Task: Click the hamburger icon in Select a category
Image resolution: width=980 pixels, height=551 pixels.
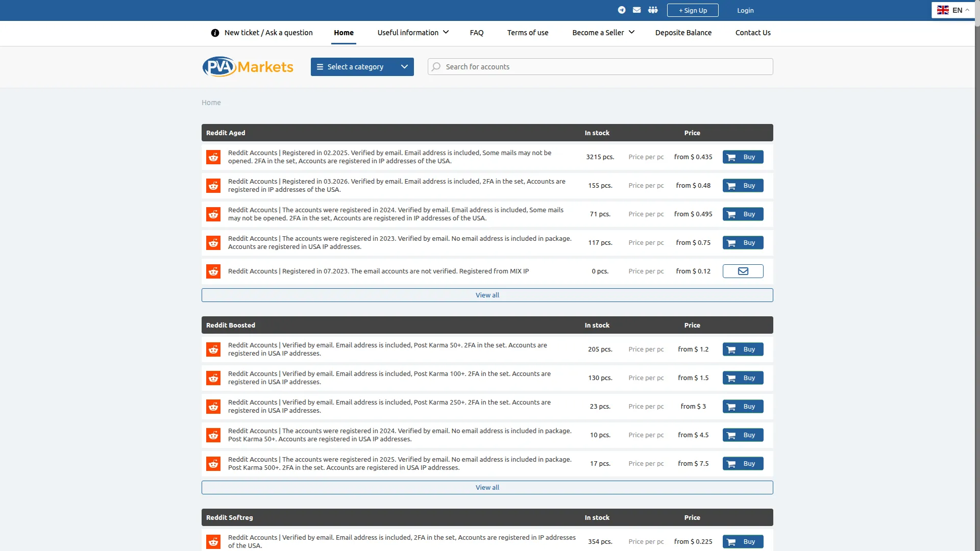Action: tap(320, 67)
